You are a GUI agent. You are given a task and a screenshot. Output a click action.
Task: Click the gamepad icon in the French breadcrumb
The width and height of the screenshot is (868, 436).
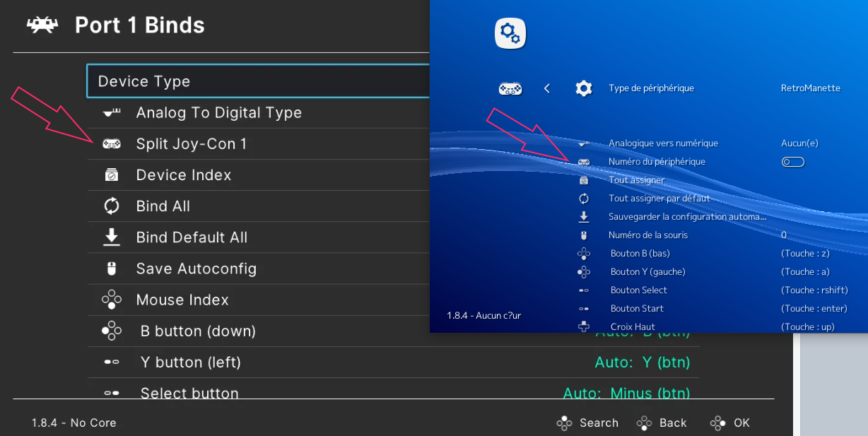click(510, 89)
